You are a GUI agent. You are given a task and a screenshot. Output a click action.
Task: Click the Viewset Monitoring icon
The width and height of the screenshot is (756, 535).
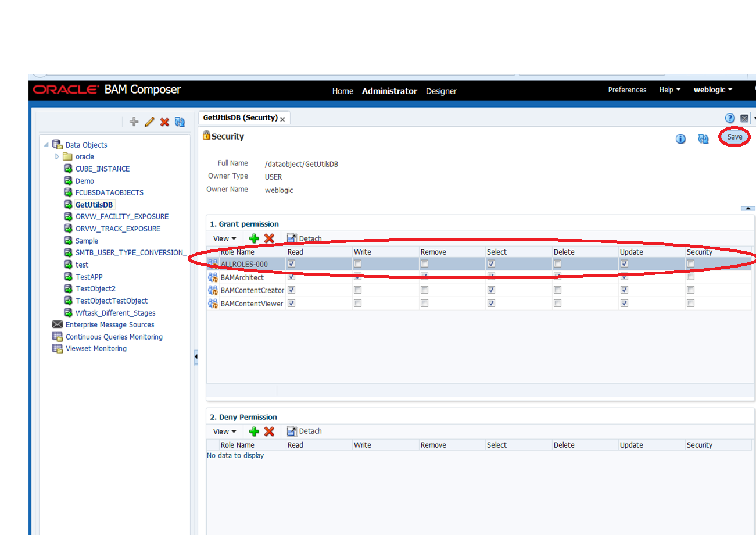coord(57,348)
